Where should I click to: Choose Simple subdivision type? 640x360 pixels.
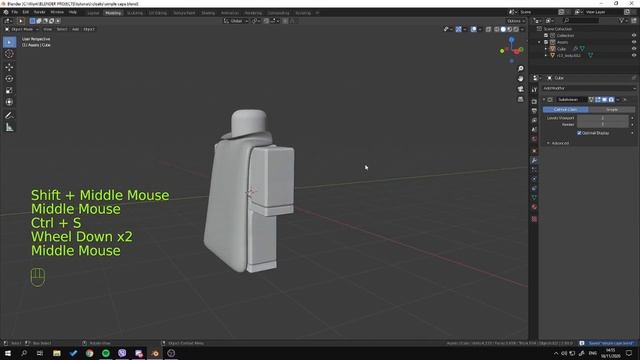[612, 109]
